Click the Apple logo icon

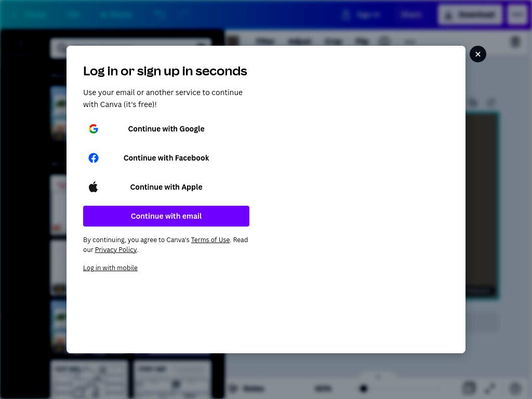point(94,187)
